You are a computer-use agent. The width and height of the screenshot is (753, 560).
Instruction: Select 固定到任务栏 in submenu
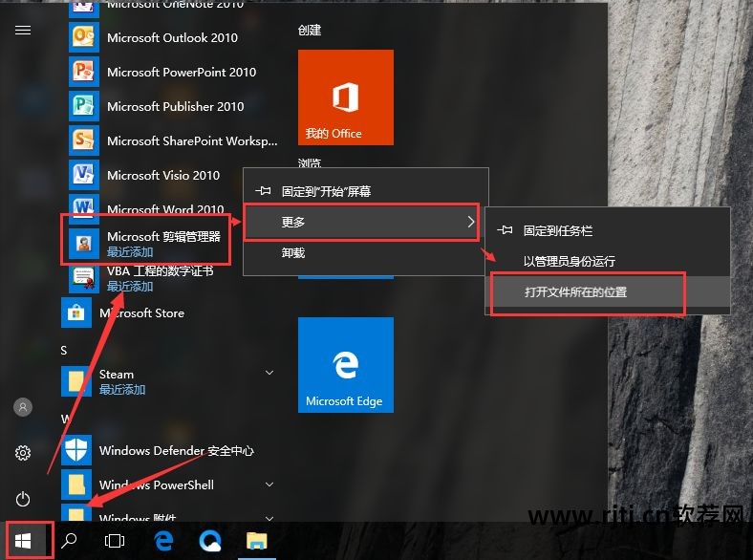point(608,230)
